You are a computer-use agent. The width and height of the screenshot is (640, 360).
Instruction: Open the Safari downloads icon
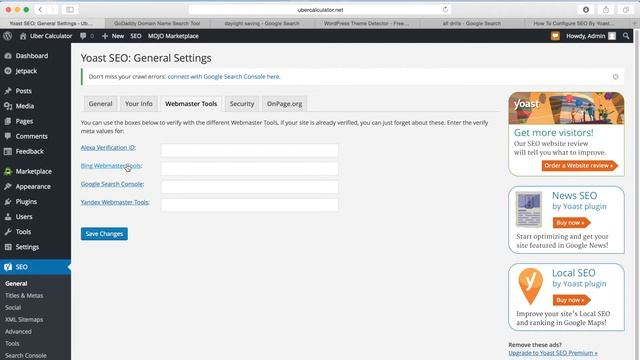(x=586, y=9)
